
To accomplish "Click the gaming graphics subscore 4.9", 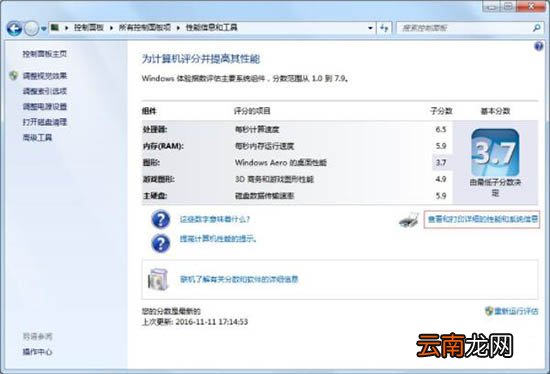I will click(x=441, y=179).
